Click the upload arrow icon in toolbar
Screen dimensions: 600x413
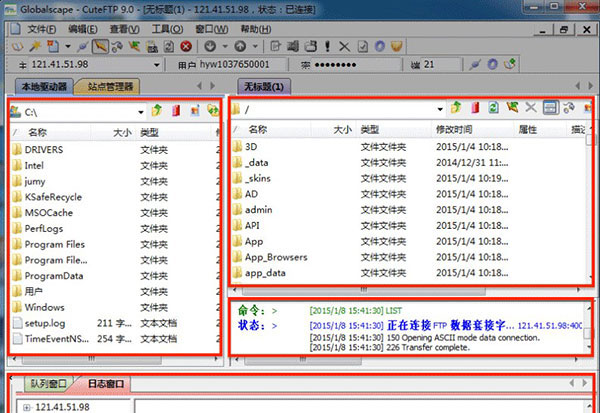pos(240,46)
